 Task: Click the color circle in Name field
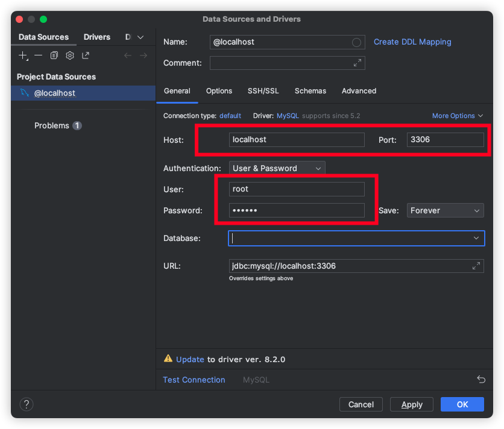[x=356, y=42]
